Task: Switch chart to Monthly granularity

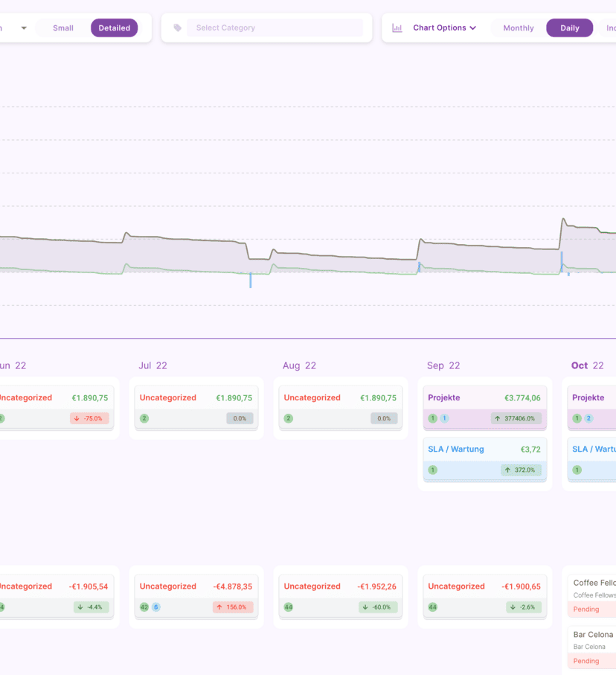Action: click(x=519, y=28)
